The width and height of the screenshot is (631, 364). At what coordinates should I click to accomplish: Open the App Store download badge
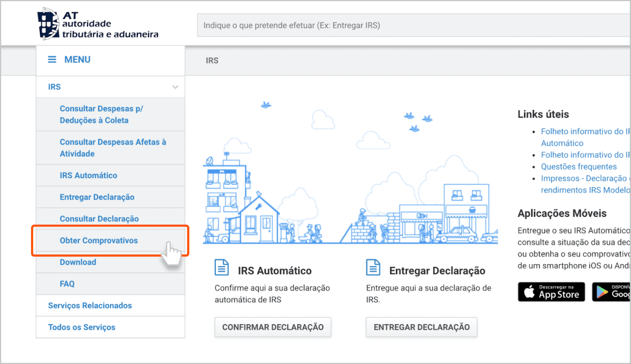[x=551, y=292]
